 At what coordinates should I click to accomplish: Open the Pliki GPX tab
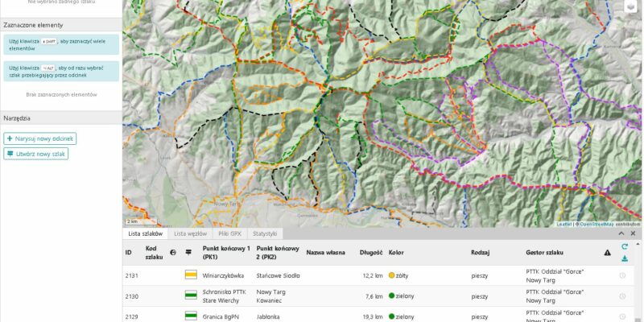coord(229,233)
